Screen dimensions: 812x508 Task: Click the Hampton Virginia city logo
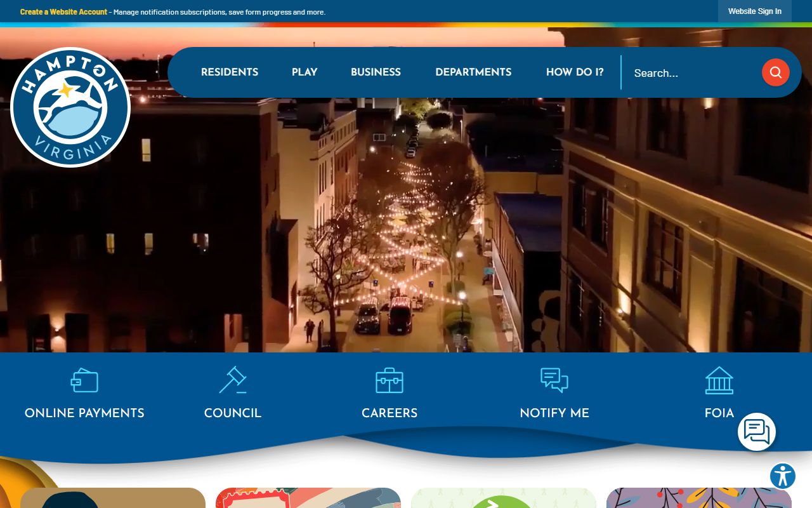click(70, 107)
